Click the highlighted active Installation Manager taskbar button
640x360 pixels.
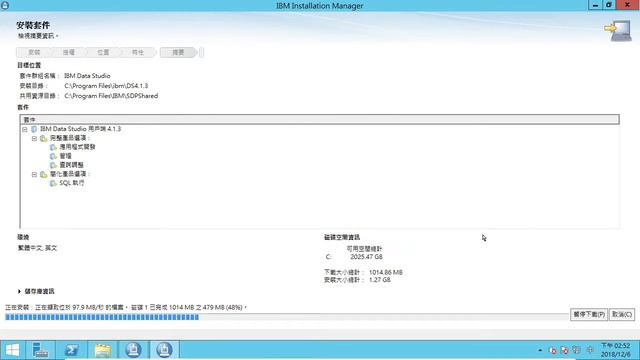pos(164,350)
